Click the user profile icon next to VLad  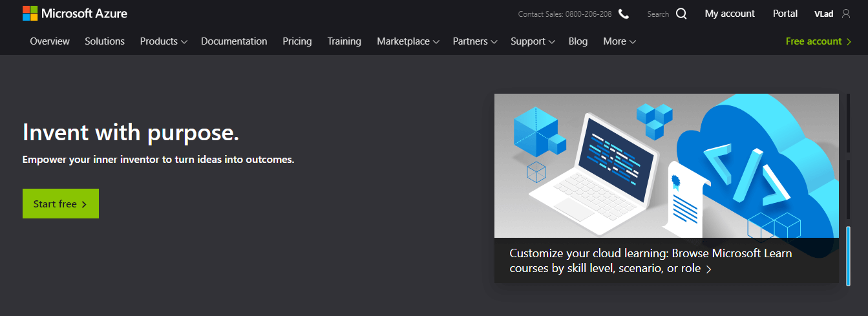click(x=846, y=14)
